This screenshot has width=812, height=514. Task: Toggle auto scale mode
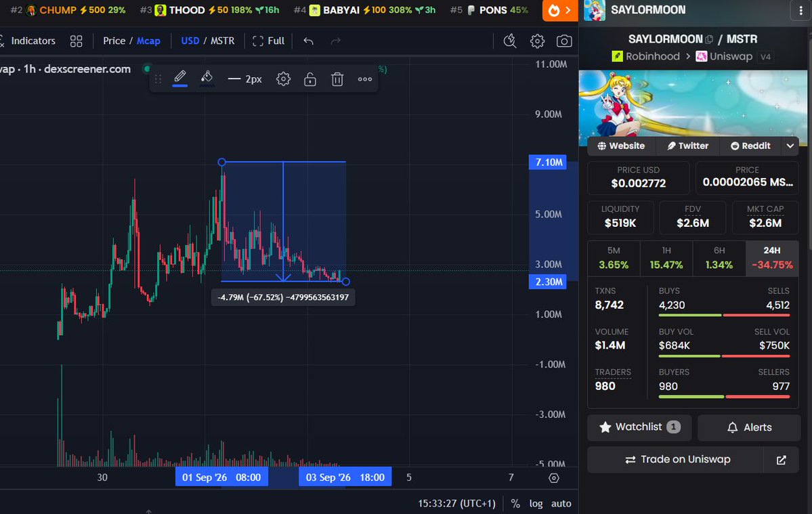point(561,504)
